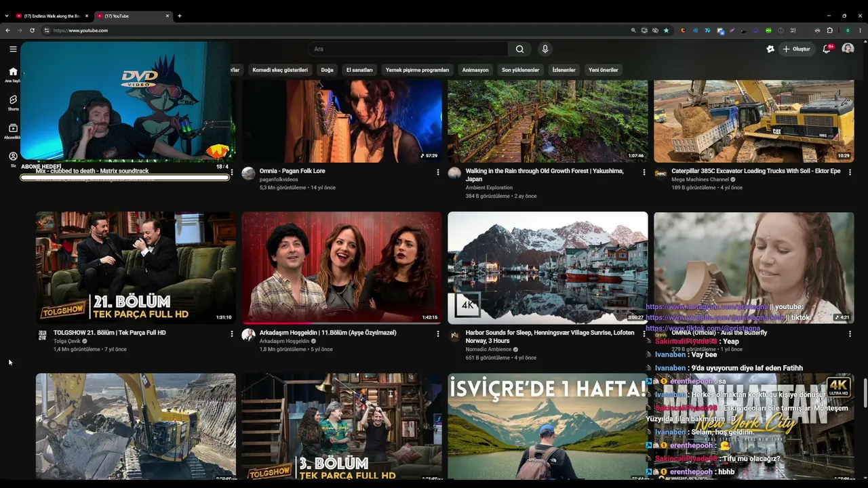The width and height of the screenshot is (868, 488).
Task: View site information beside the URL
Action: click(x=47, y=30)
